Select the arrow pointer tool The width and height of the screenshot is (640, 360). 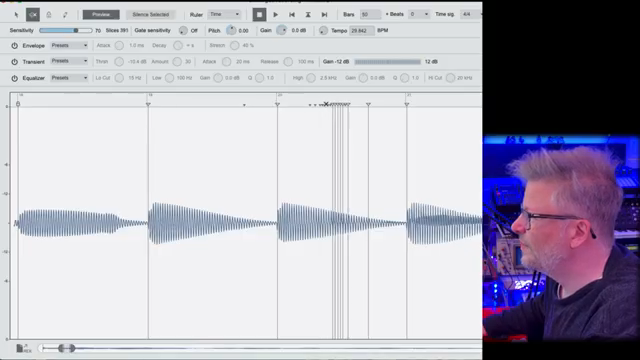[16, 15]
